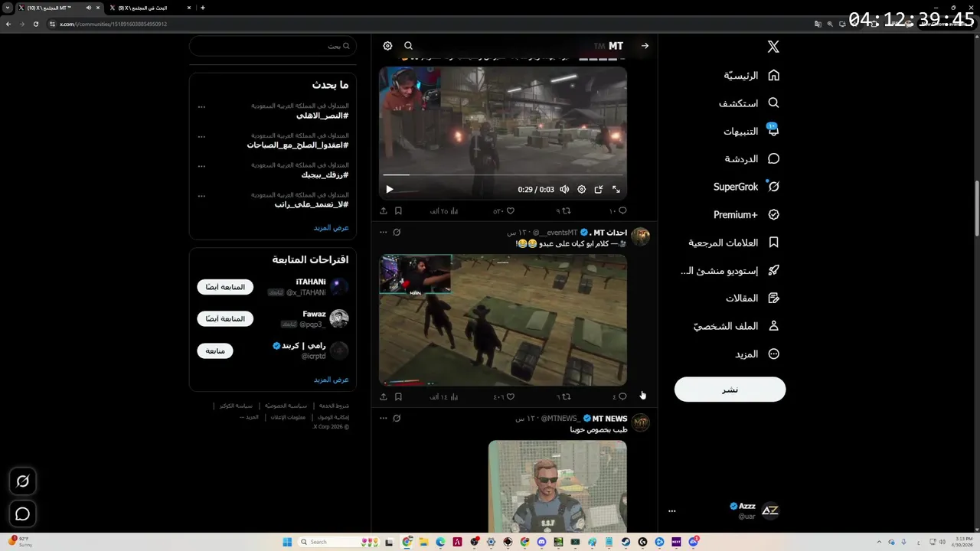Search within MT community magnifier
This screenshot has width=980, height=551.
(x=408, y=46)
